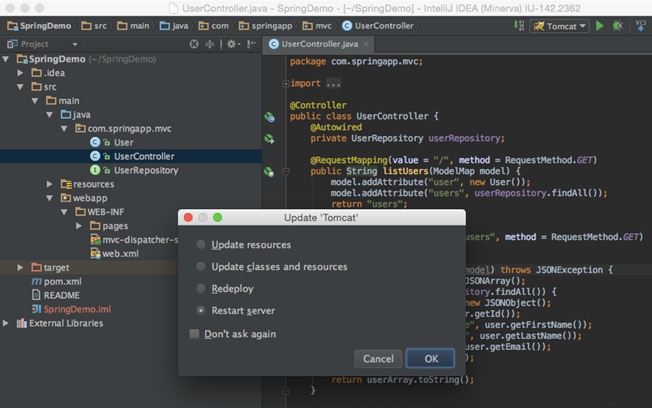Viewport: 652px width, 408px height.
Task: Expand the resources folder
Action: [x=49, y=184]
